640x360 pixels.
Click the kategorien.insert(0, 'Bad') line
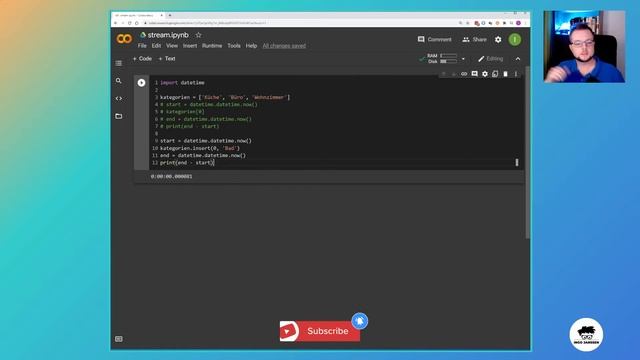(200, 148)
